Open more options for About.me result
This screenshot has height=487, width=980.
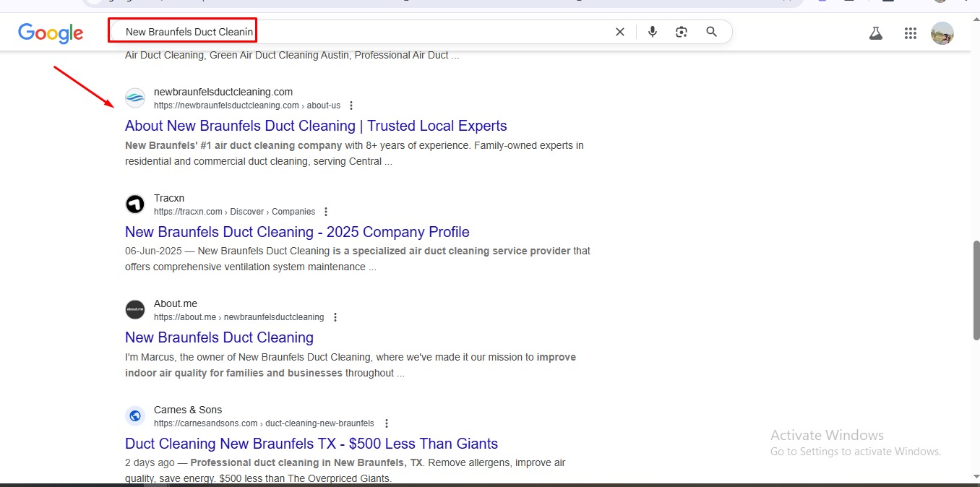[x=335, y=317]
